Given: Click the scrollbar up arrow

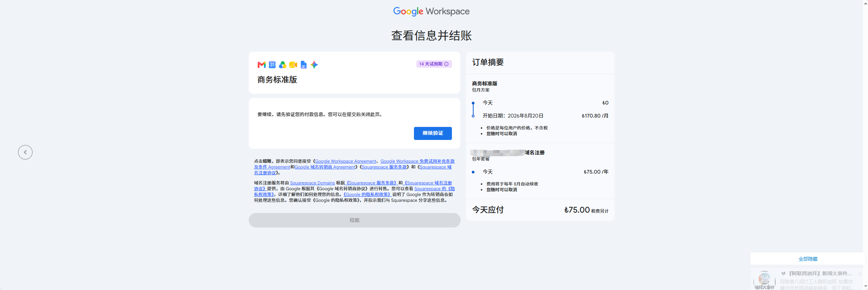Looking at the screenshot, I should pyautogui.click(x=865, y=3).
